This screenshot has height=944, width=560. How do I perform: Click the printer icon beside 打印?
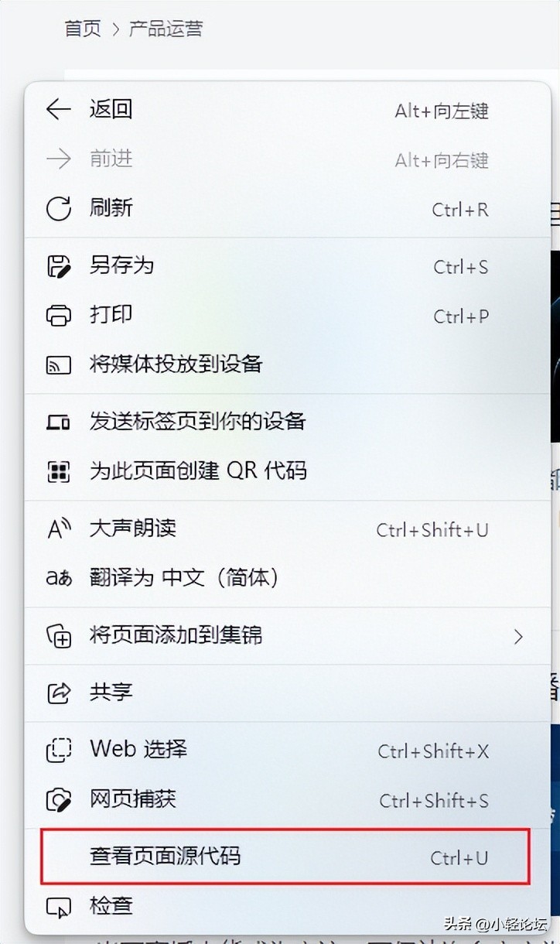coord(59,316)
